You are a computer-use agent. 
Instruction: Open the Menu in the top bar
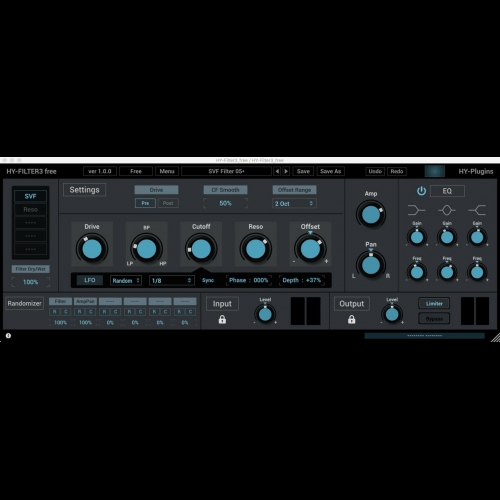(x=167, y=171)
